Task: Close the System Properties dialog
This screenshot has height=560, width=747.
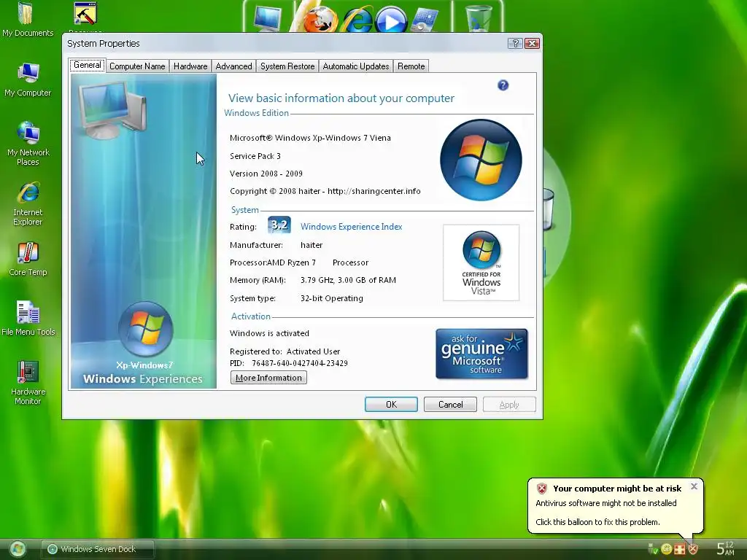Action: pyautogui.click(x=532, y=43)
